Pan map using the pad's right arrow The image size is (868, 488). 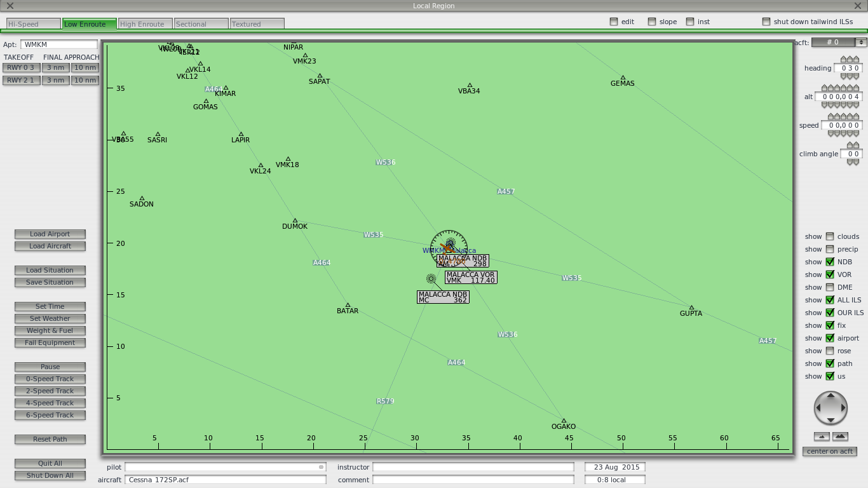coord(843,408)
